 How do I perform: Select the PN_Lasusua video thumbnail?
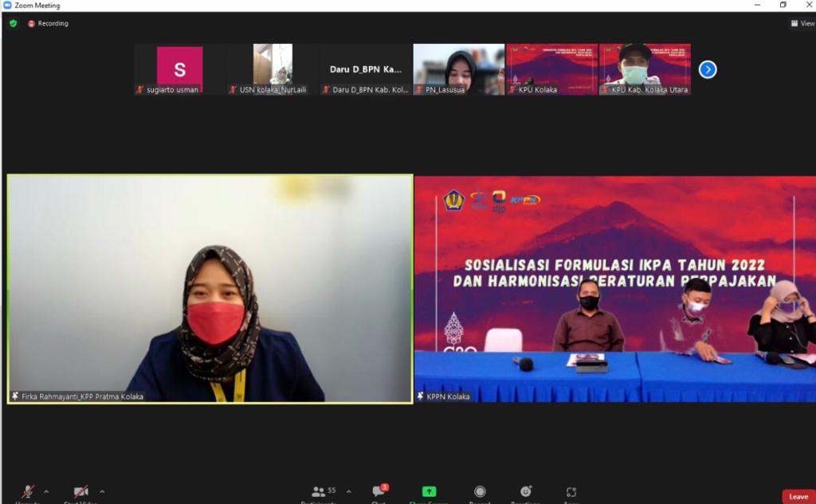pos(458,69)
